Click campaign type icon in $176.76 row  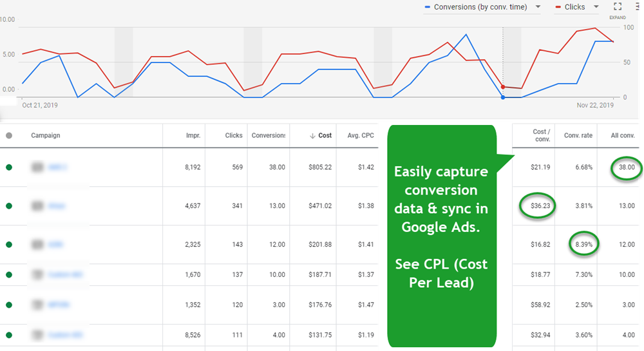click(x=37, y=305)
